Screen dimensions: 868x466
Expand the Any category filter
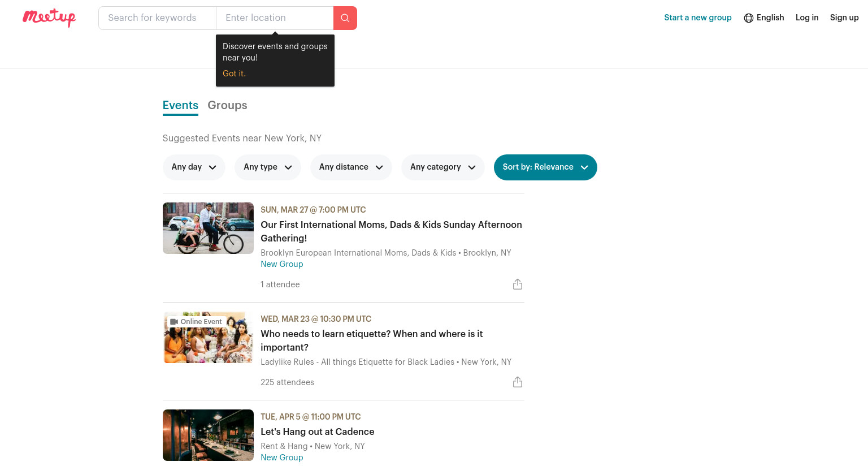click(443, 167)
